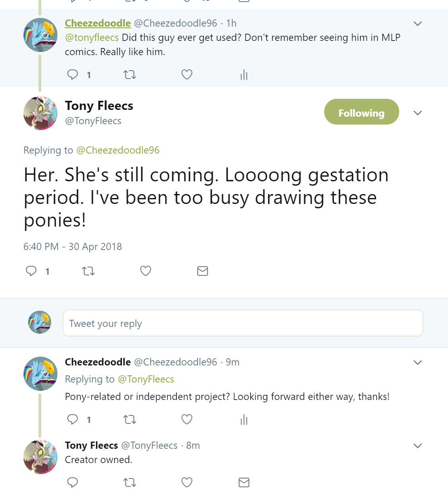Like Tony Fleecs' main gestation tweet
Screen dimensions: 448x494
point(146,271)
